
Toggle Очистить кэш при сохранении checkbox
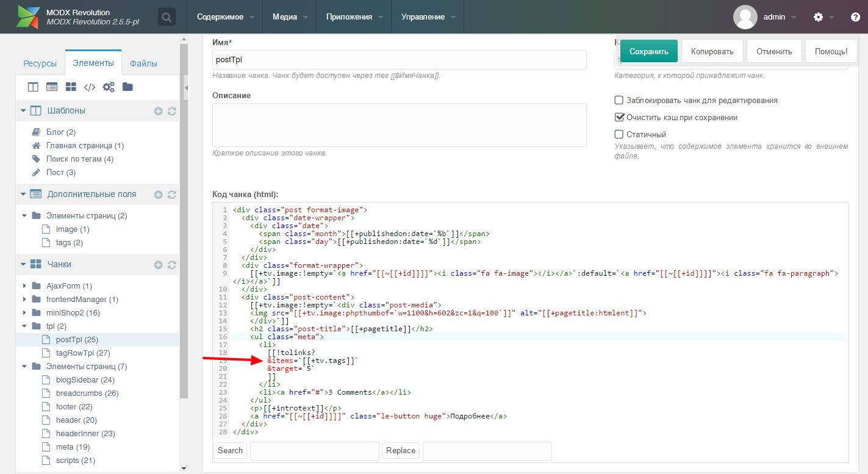click(619, 117)
